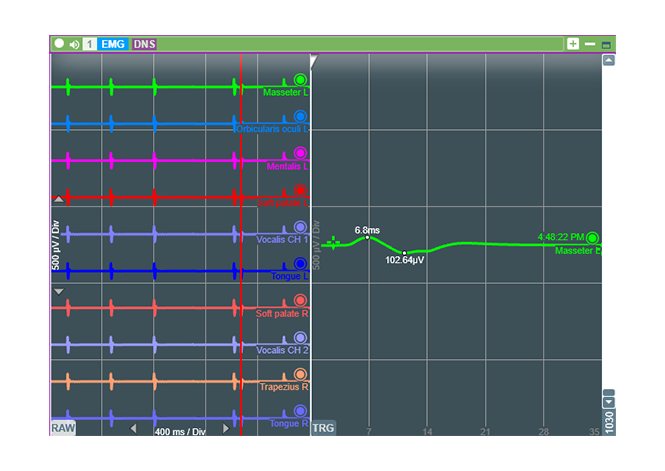Toggle the Tongue L channel circle
Screen dimensions: 665x471
(x=300, y=264)
